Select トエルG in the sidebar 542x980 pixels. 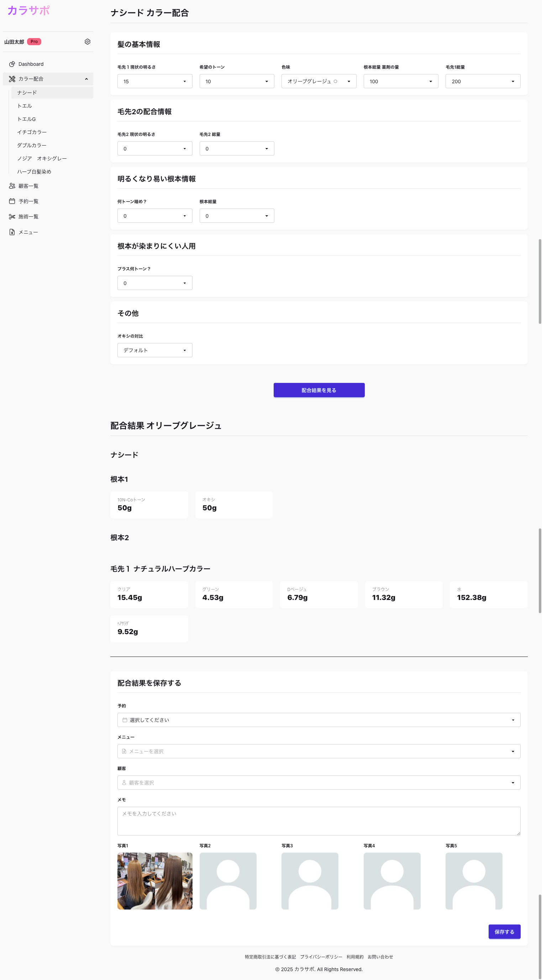tap(52, 119)
